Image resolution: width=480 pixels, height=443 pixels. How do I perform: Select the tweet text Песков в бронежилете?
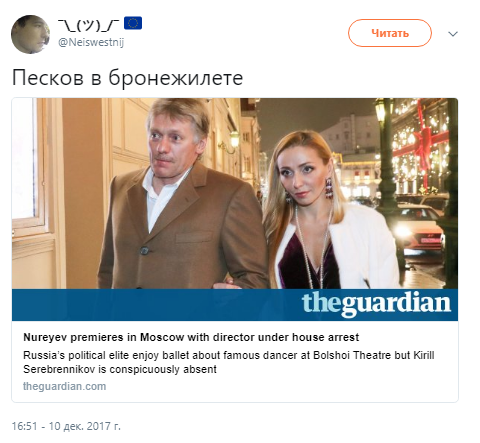pos(127,78)
